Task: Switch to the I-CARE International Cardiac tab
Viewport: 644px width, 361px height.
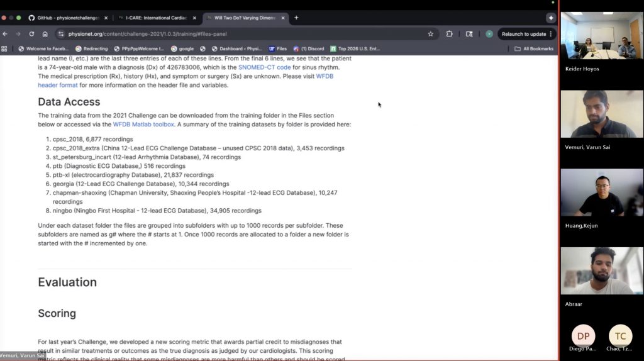Action: coord(156,18)
